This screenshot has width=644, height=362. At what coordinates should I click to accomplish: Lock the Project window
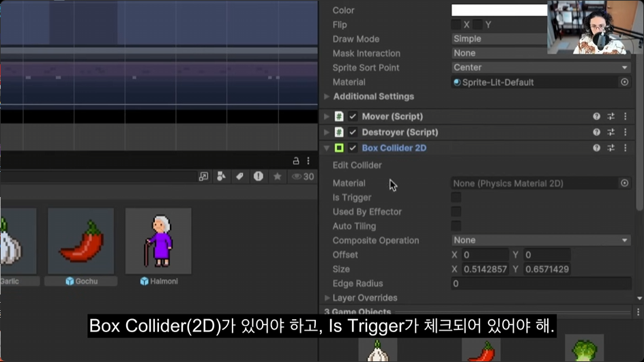[295, 161]
